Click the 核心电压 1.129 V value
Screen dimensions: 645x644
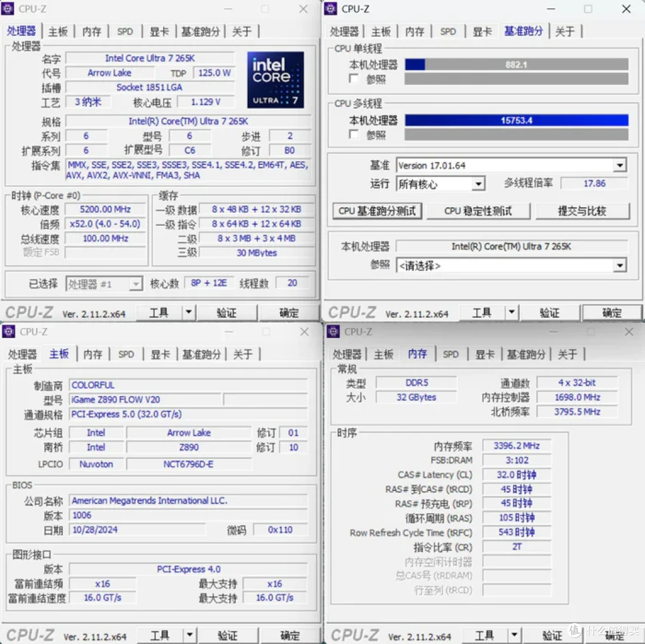[205, 102]
